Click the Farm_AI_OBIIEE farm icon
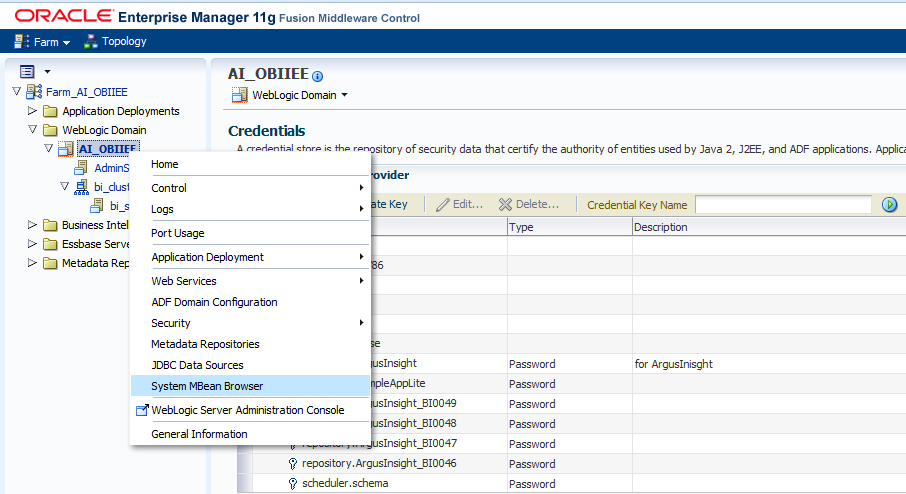The image size is (906, 494). (x=34, y=92)
